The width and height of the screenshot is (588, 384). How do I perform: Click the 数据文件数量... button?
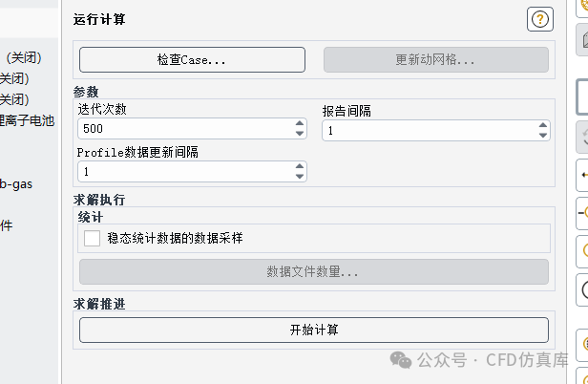(314, 271)
